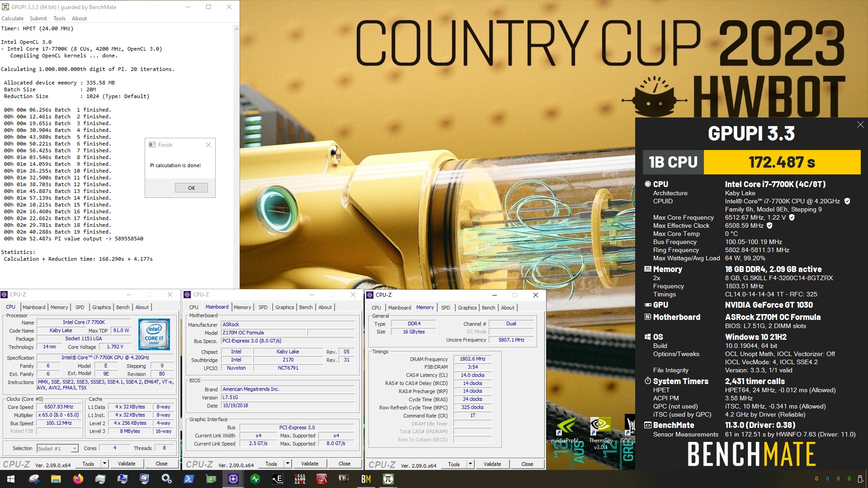
Task: Select Bench tab in the Memory CPU-Z window
Action: click(488, 308)
